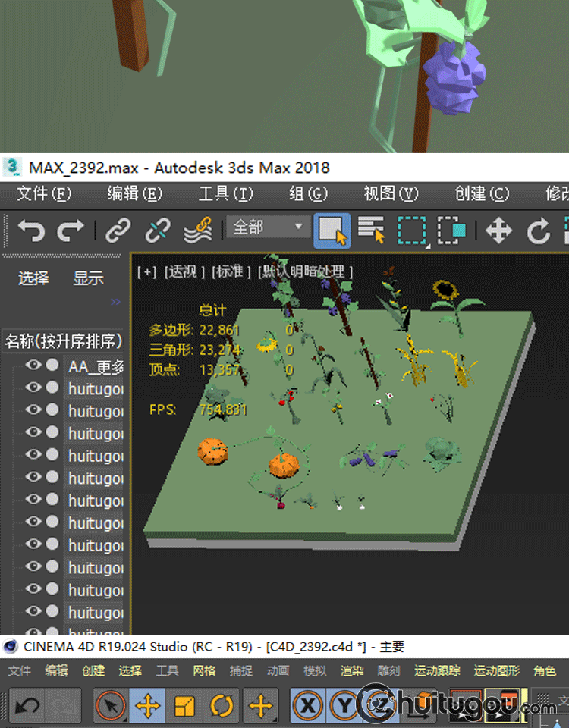Viewport: 569px width, 728px height.
Task: Open Cinema 4D 编辑 menu
Action: coord(56,670)
